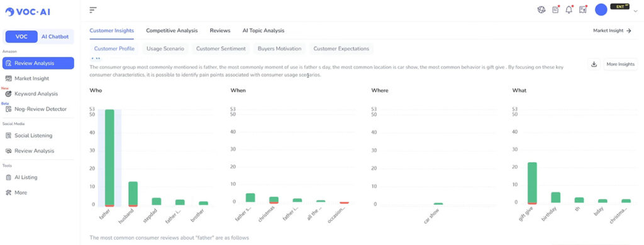This screenshot has height=245, width=644.
Task: Switch to the Competitive Analysis tab
Action: pyautogui.click(x=172, y=31)
